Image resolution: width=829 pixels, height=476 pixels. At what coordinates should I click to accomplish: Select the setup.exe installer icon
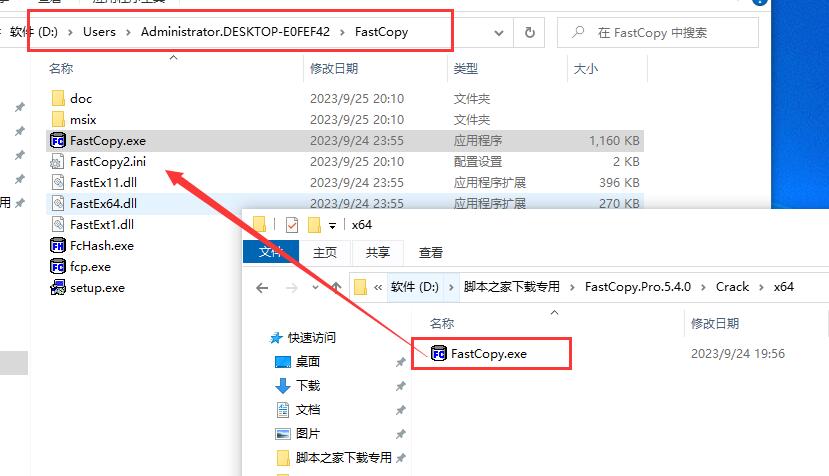click(58, 288)
